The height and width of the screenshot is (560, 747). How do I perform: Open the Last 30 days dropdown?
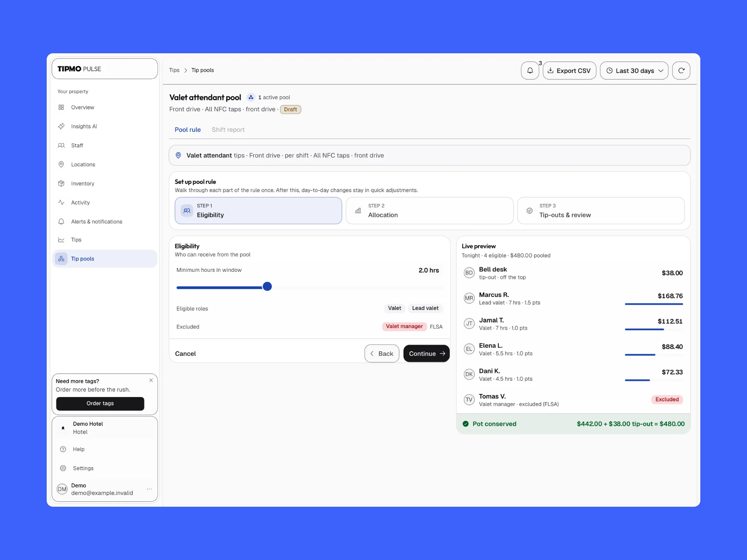tap(634, 70)
